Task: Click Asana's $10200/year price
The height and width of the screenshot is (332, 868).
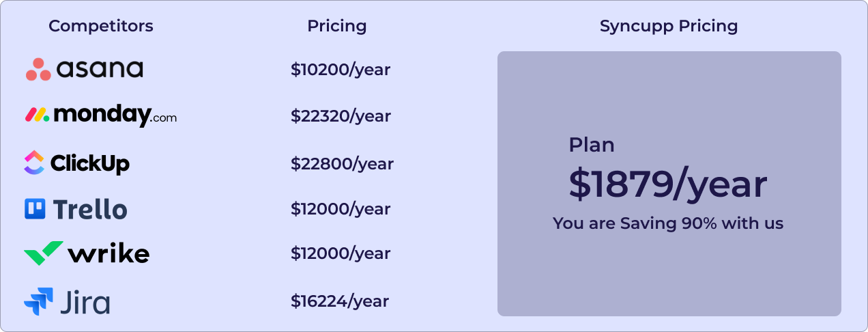Action: [x=341, y=70]
